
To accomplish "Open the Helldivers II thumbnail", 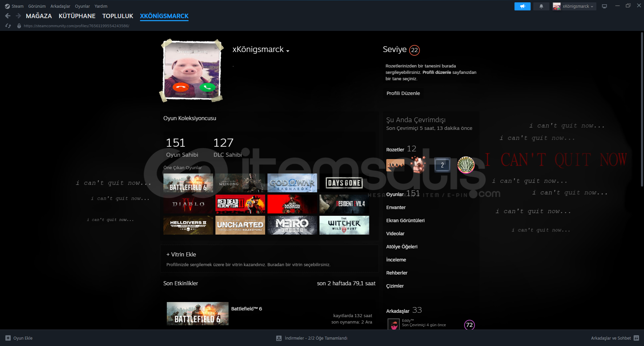I will (x=188, y=225).
